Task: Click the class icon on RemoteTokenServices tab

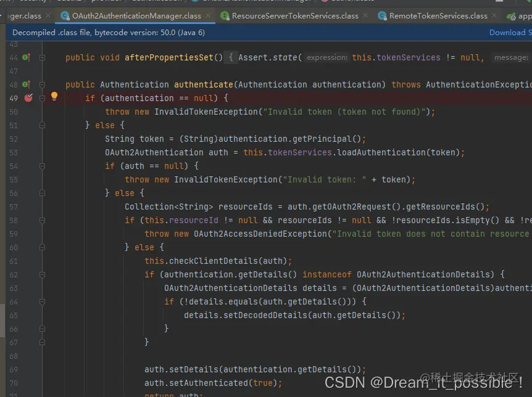Action: pos(383,16)
